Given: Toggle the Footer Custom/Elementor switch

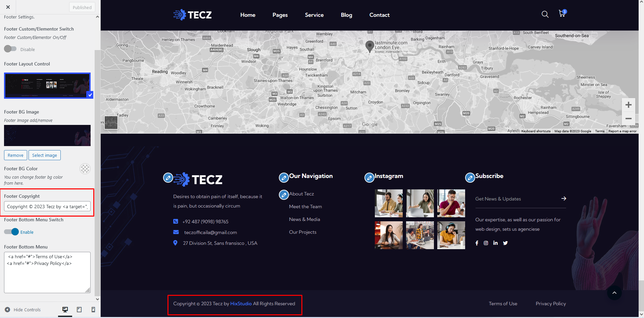Looking at the screenshot, I should (x=10, y=49).
